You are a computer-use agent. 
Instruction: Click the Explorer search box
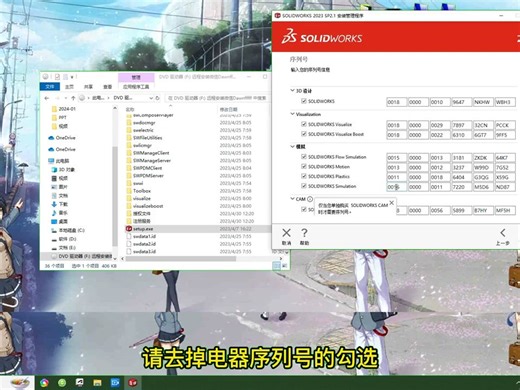(217, 98)
